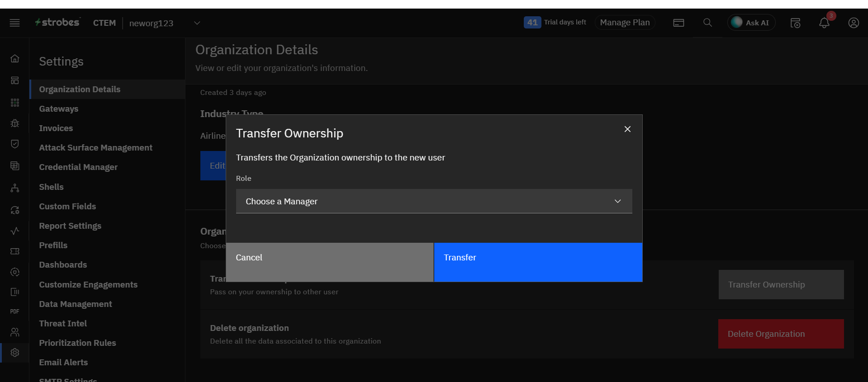Click the card icon in the header

pyautogui.click(x=678, y=23)
